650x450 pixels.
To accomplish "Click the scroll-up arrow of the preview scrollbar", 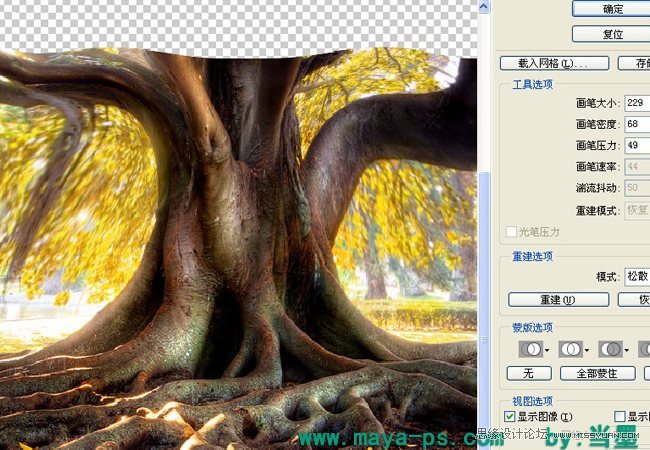I will [x=486, y=7].
